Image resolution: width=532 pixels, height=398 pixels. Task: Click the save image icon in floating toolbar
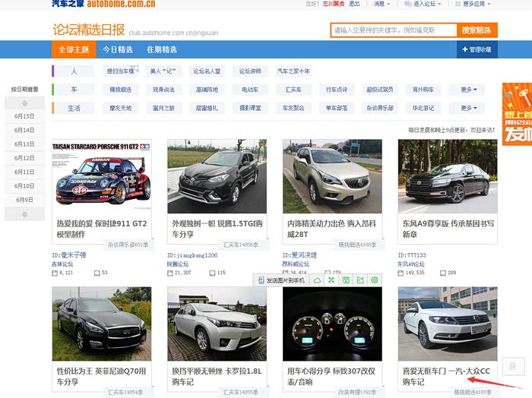(346, 280)
